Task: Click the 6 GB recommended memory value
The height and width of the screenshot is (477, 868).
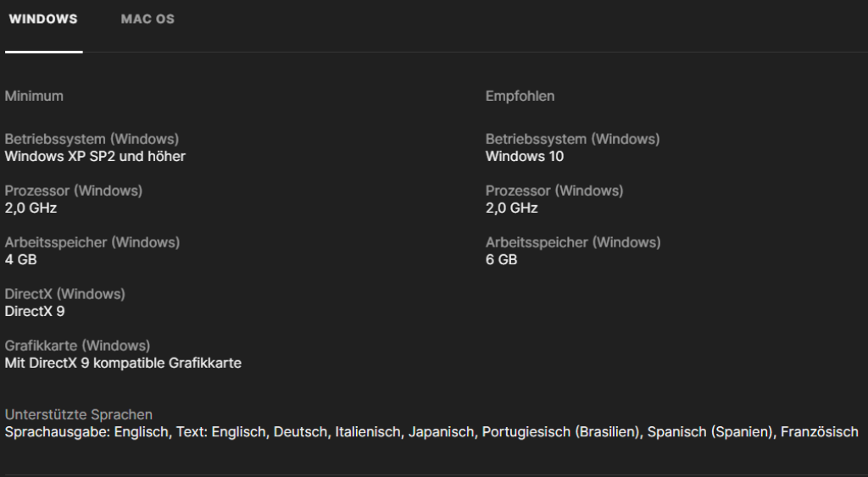Action: tap(501, 259)
